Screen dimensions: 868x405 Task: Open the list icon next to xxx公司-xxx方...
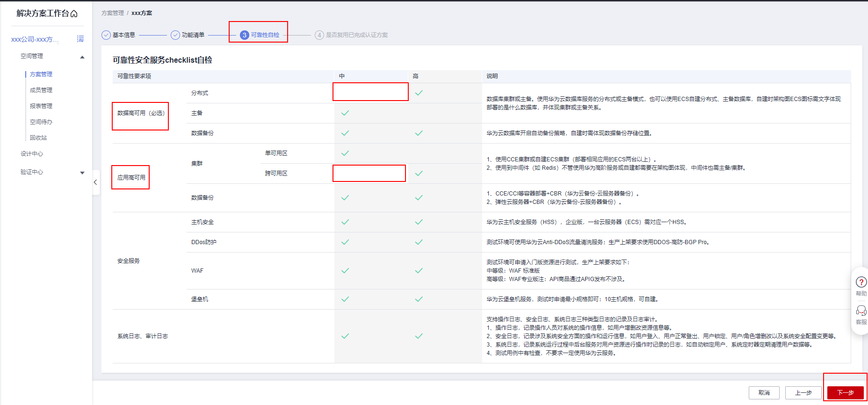point(80,39)
